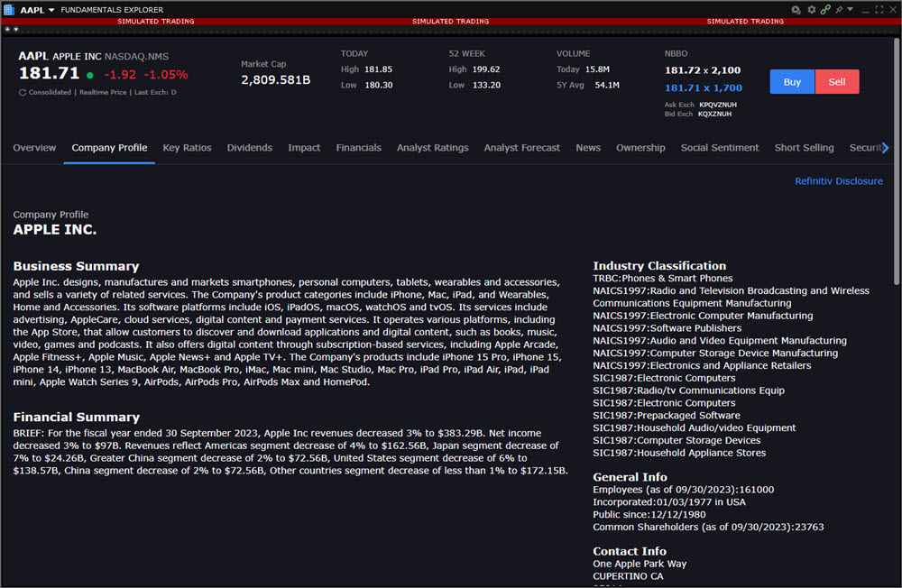
Task: Select the Company Profile tab
Action: click(x=109, y=148)
